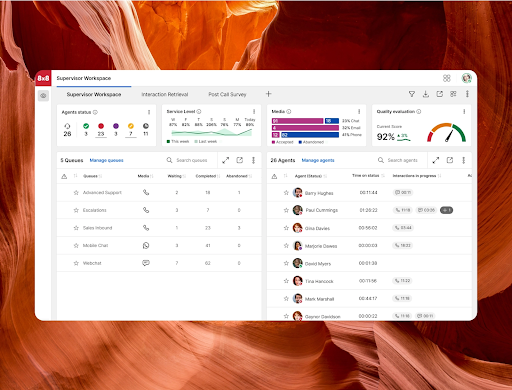This screenshot has width=512, height=390.
Task: Open the Service Level card options menu
Action: click(254, 112)
